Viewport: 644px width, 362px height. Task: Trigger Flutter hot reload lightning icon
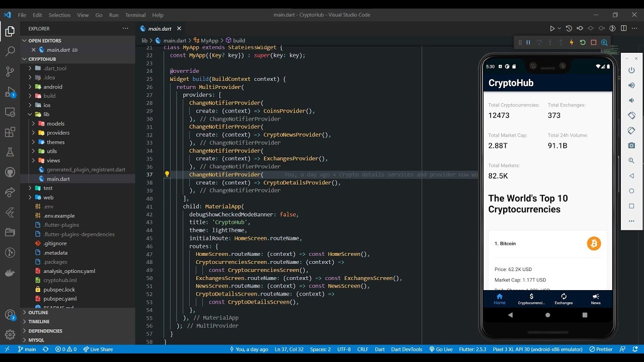pyautogui.click(x=572, y=43)
